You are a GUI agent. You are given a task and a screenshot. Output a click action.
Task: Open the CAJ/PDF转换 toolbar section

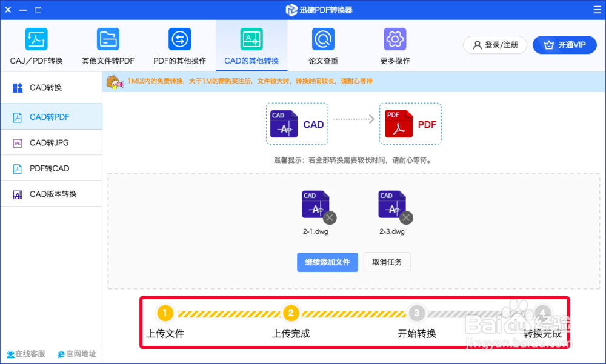pos(36,46)
